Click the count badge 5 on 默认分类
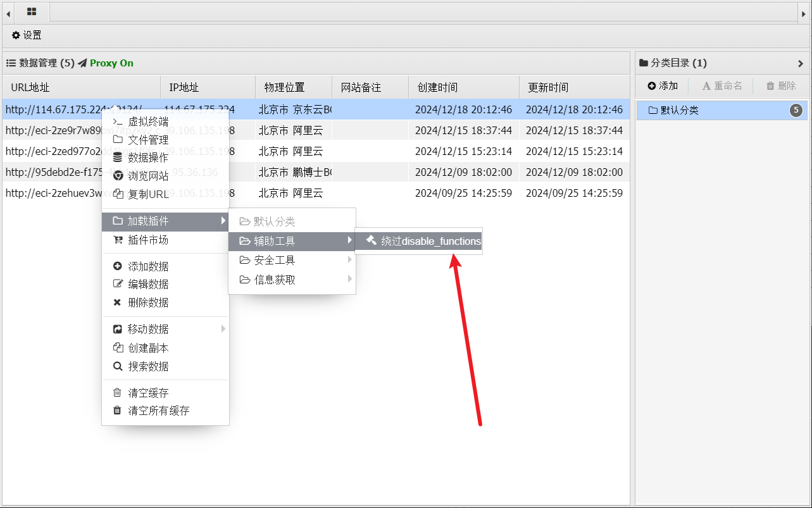This screenshot has height=508, width=812. tap(796, 110)
